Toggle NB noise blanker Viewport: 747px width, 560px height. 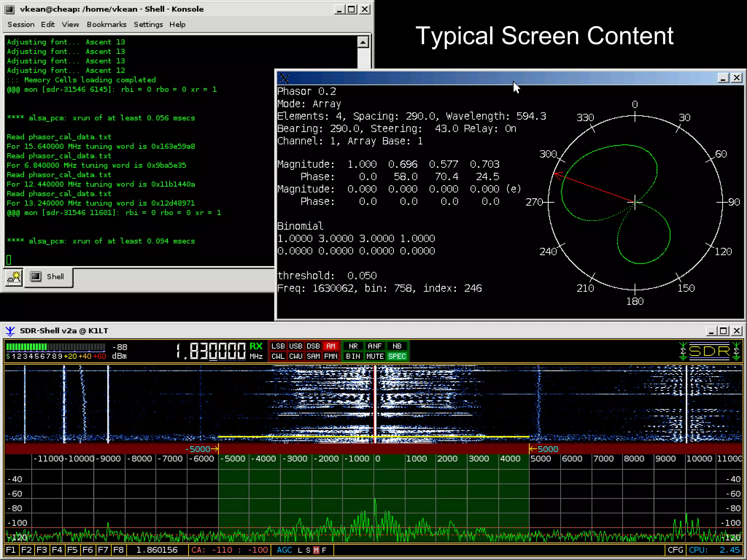tap(397, 346)
